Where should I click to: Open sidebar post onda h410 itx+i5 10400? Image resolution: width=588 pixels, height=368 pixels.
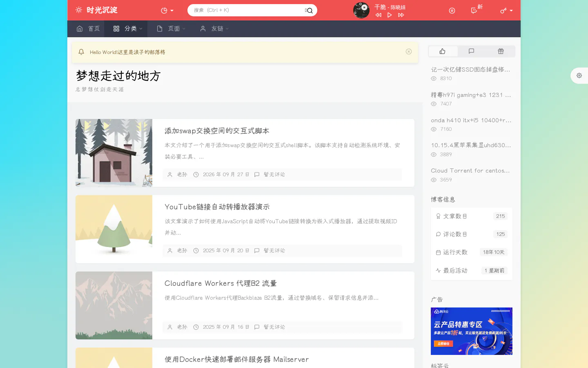coord(471,120)
